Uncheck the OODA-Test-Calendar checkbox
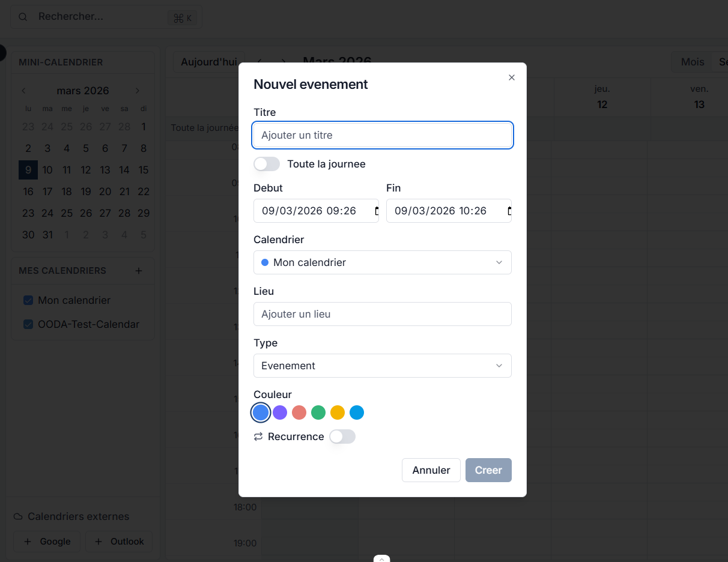This screenshot has height=562, width=728. 28,324
